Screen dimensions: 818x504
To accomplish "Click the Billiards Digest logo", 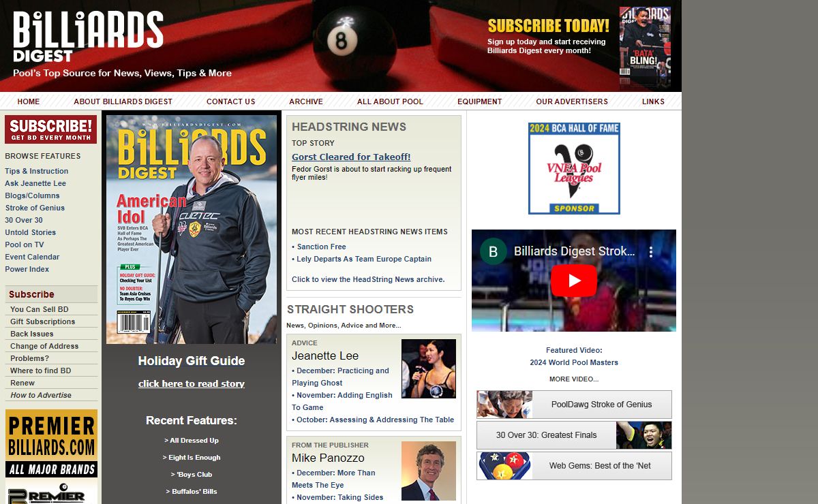I will click(88, 37).
